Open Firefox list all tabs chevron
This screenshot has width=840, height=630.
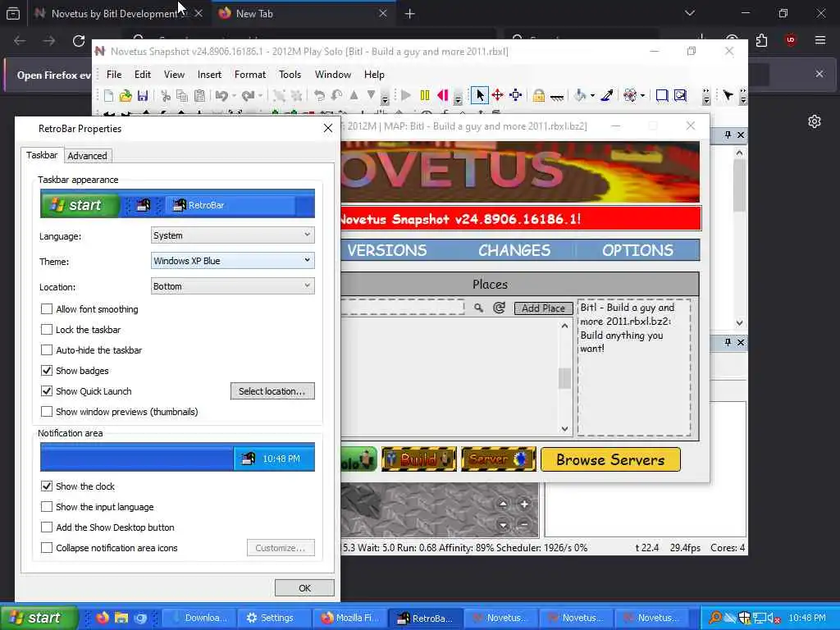(x=690, y=13)
